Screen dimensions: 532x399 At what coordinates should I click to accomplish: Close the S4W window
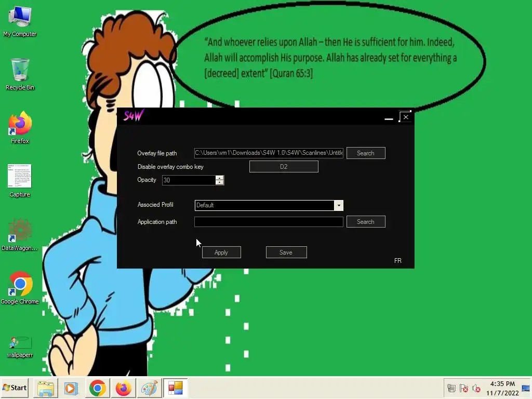pos(406,117)
